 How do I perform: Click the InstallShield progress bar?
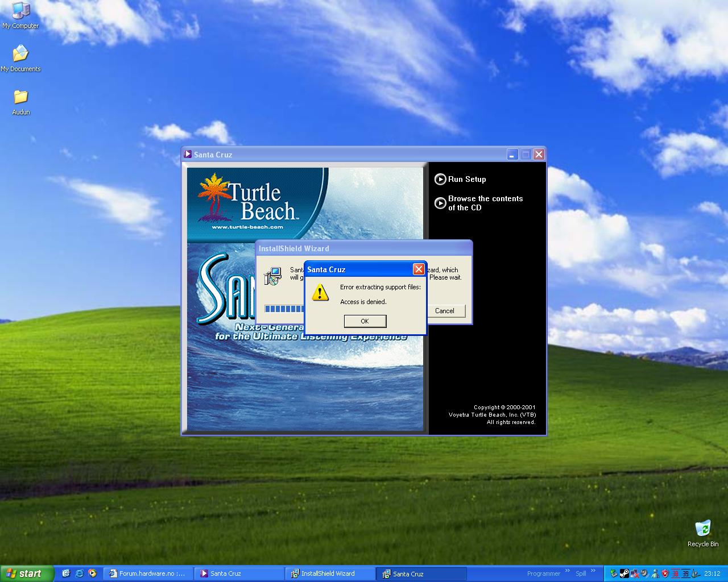click(284, 309)
